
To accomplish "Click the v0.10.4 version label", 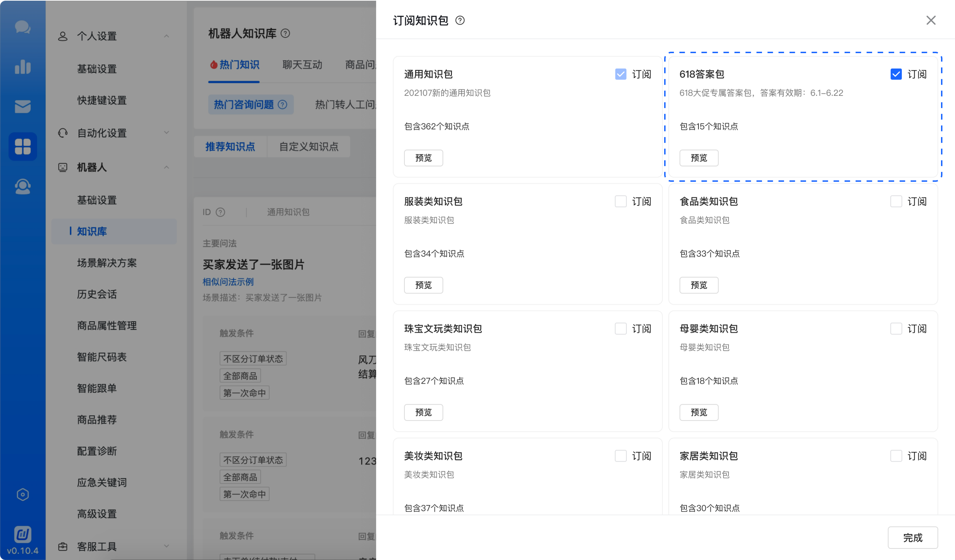I will point(23,551).
